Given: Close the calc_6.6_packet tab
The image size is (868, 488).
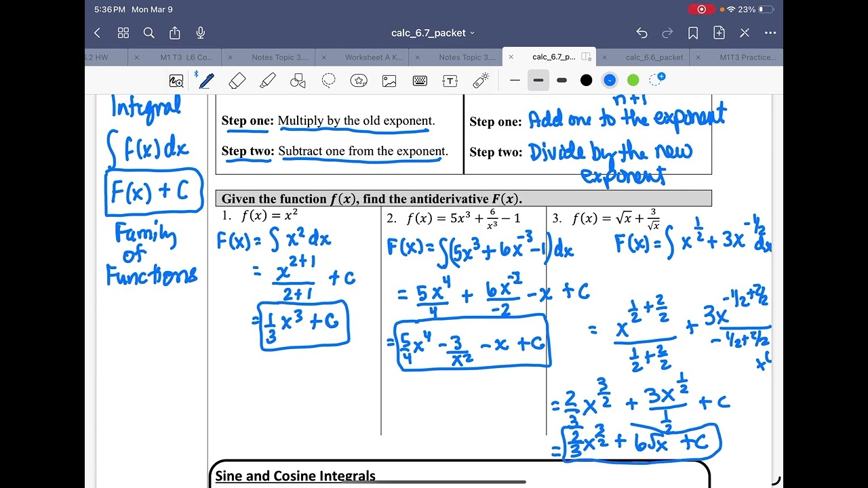Looking at the screenshot, I should click(x=604, y=58).
